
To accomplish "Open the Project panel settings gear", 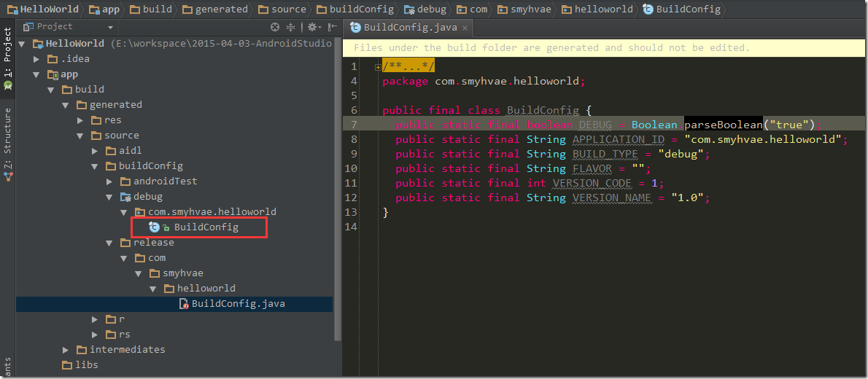I will click(311, 27).
